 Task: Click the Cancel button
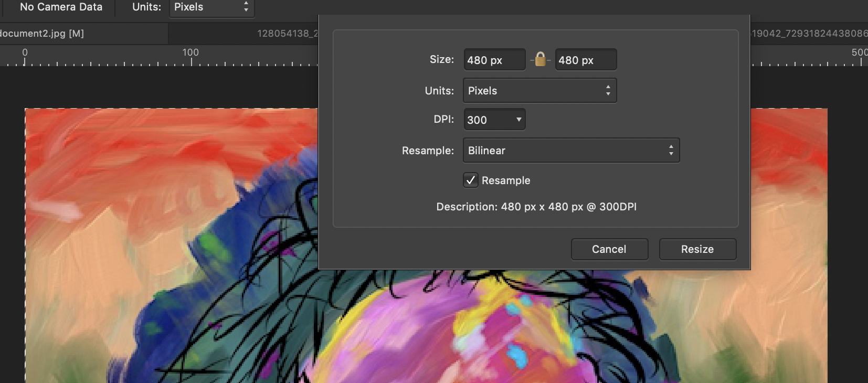[609, 249]
